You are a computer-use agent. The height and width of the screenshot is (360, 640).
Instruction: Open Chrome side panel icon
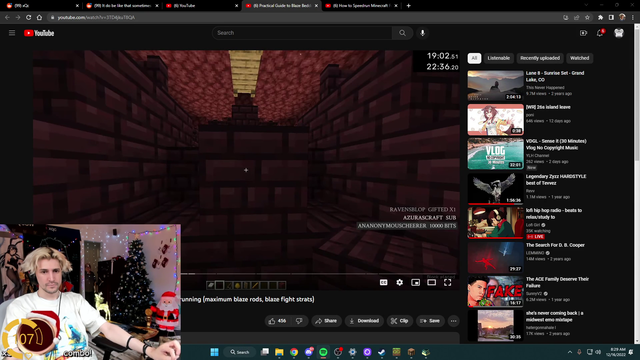611,18
